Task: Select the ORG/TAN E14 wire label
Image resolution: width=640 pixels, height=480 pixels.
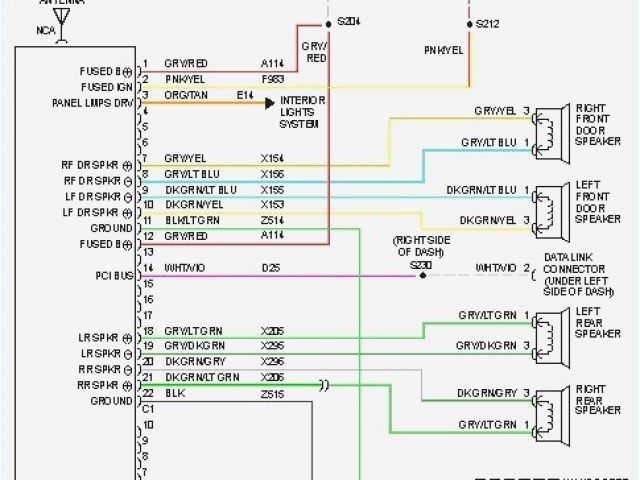Action: pos(186,94)
